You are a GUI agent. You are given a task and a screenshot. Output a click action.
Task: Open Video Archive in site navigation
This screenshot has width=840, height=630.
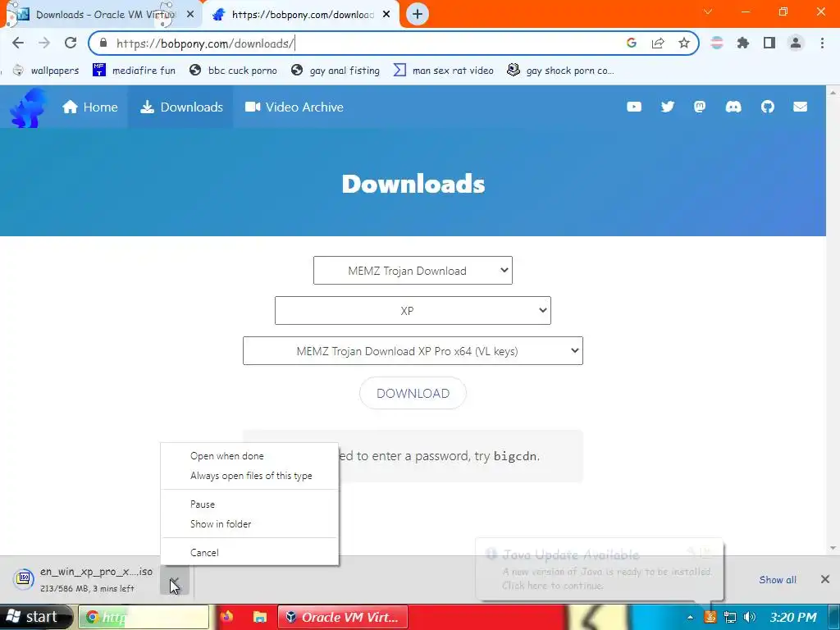(x=294, y=107)
